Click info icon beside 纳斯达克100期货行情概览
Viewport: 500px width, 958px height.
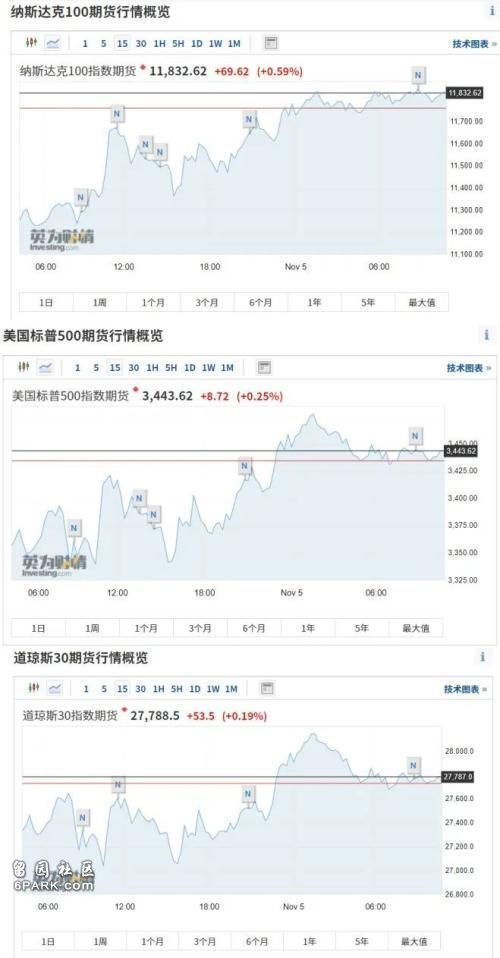tap(492, 11)
